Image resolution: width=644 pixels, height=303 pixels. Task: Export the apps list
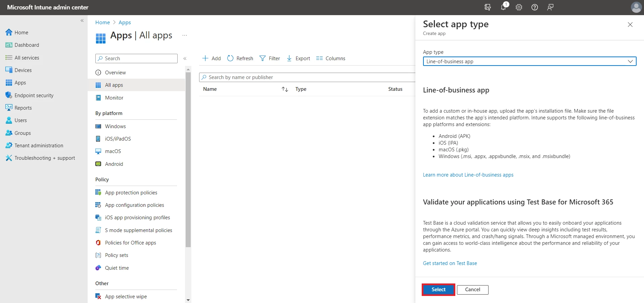(298, 59)
